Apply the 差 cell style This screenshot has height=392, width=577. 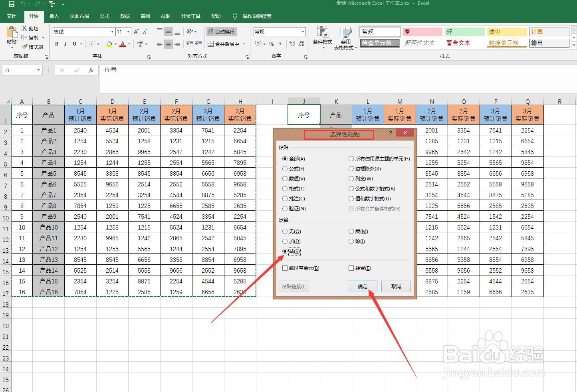coord(422,32)
